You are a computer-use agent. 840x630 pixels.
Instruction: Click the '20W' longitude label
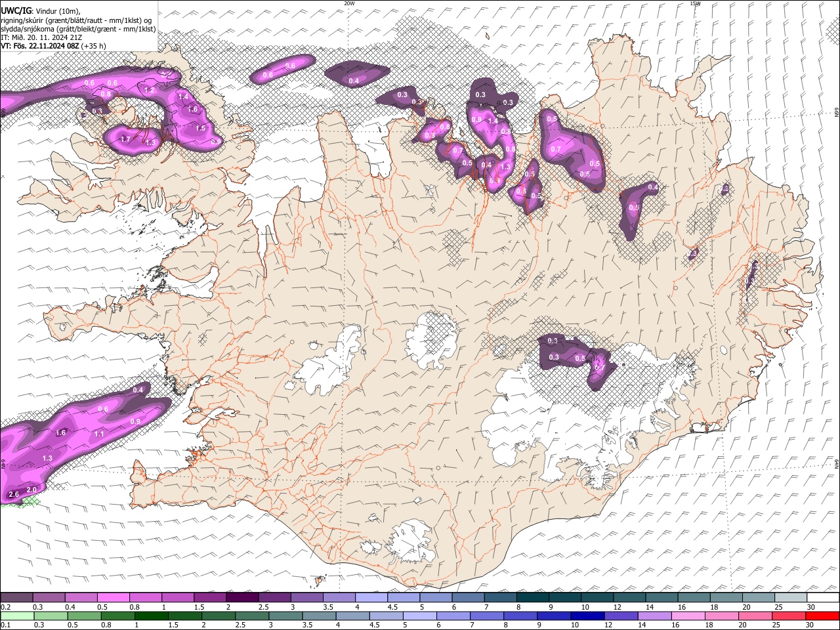coord(349,3)
